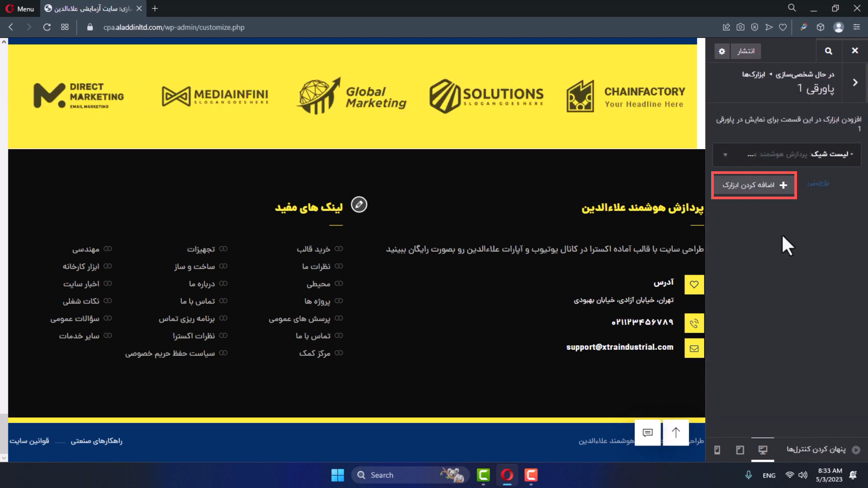Open Opera easy setup sidebar icon
This screenshot has height=488, width=868.
click(856, 27)
